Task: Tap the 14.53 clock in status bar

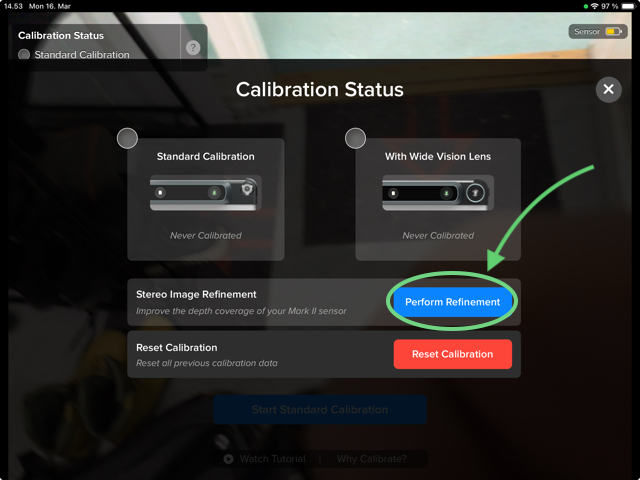Action: [x=13, y=6]
